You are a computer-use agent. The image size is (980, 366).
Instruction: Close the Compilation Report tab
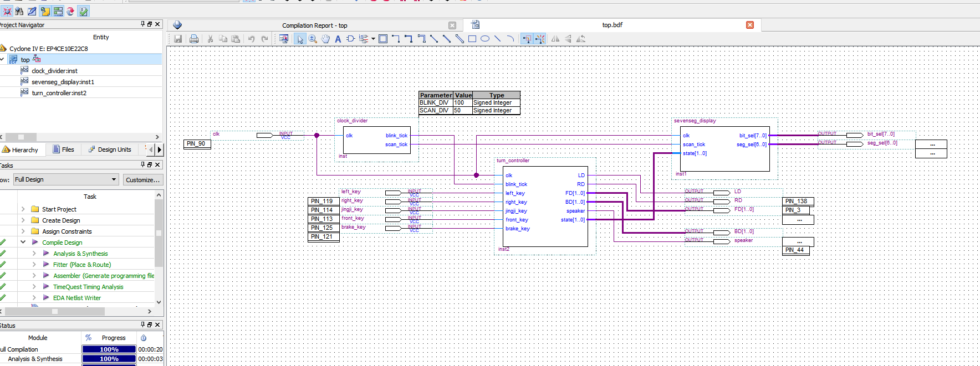click(x=452, y=25)
